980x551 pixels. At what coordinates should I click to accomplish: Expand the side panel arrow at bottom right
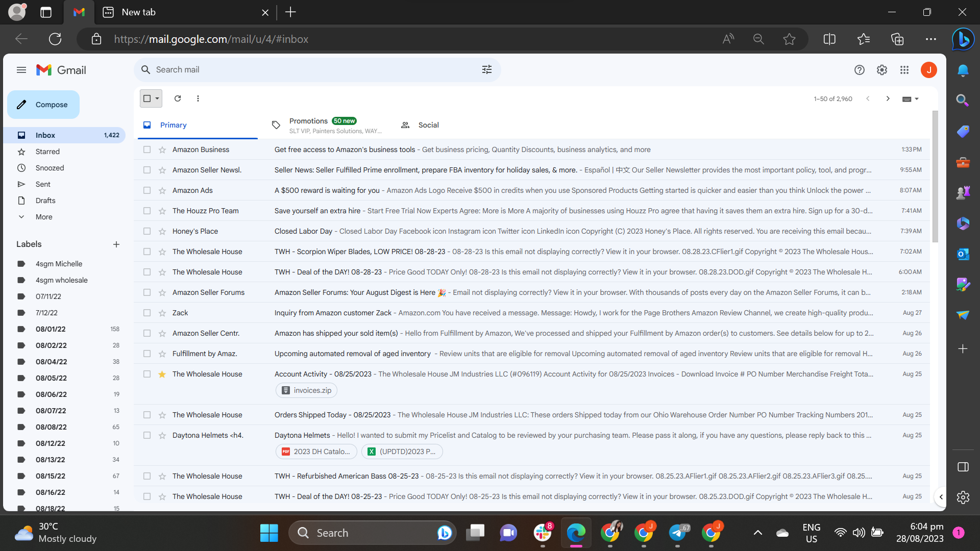941,497
